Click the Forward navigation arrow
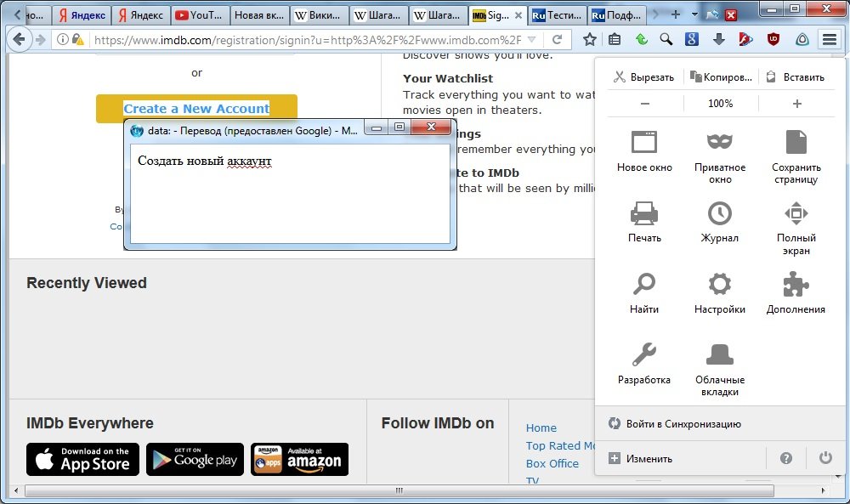 click(x=40, y=40)
